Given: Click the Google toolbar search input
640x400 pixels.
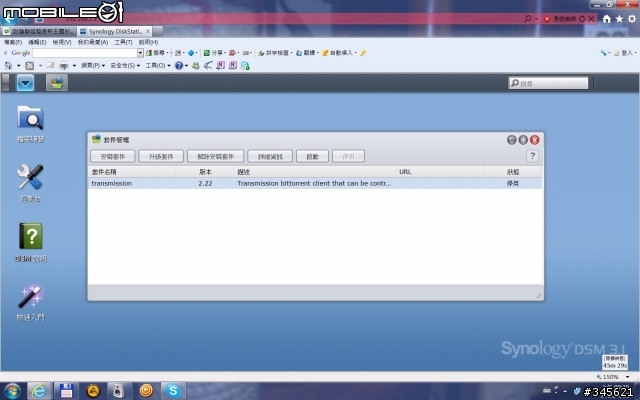Looking at the screenshot, I should click(85, 53).
